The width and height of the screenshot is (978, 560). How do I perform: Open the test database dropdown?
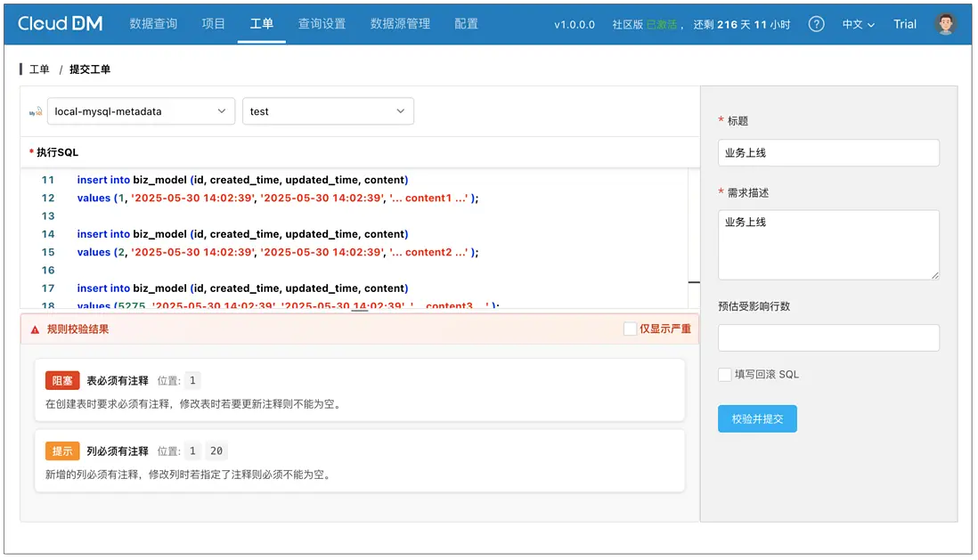328,111
